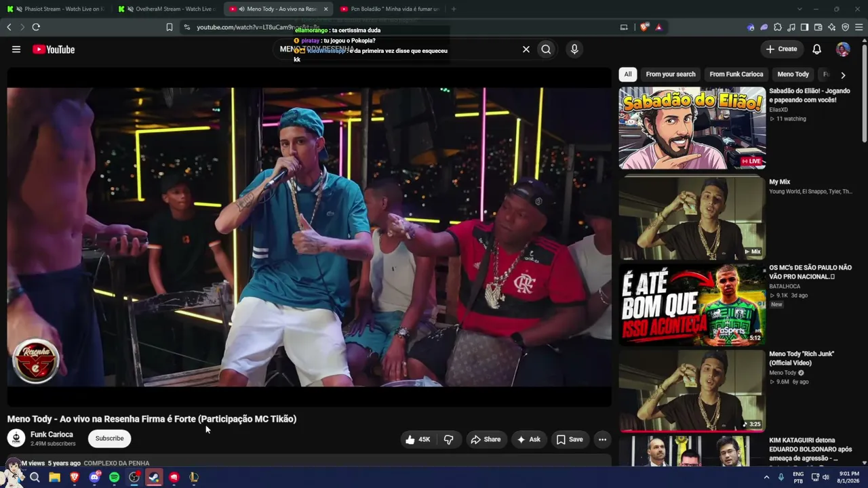The image size is (868, 488).
Task: Open the My Mix playlist thumbnail
Action: pyautogui.click(x=692, y=217)
